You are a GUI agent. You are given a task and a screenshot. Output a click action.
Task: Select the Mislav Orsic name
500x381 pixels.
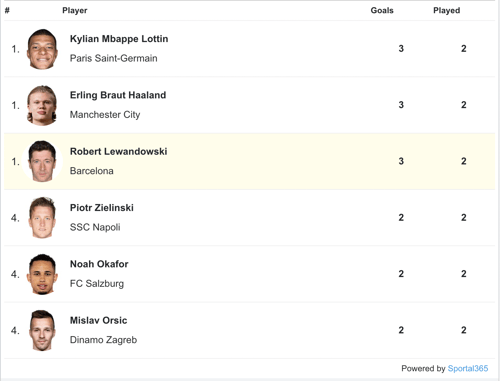pyautogui.click(x=98, y=320)
